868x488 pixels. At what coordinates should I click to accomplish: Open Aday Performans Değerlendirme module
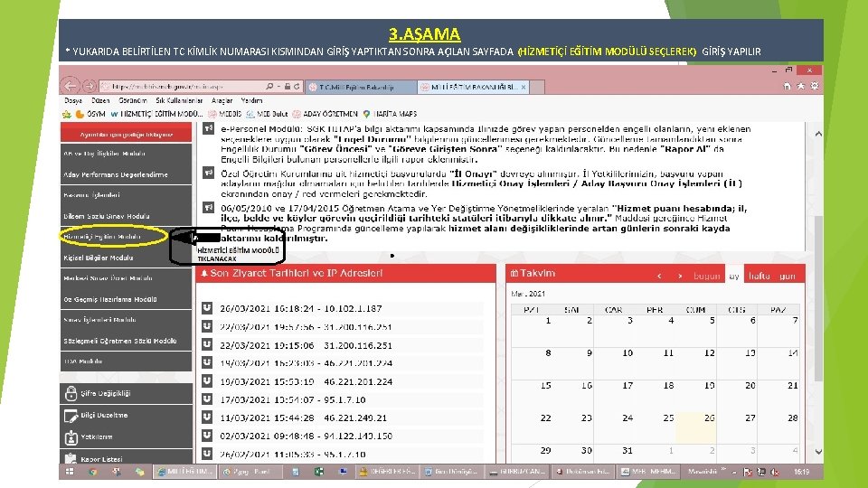click(x=127, y=174)
